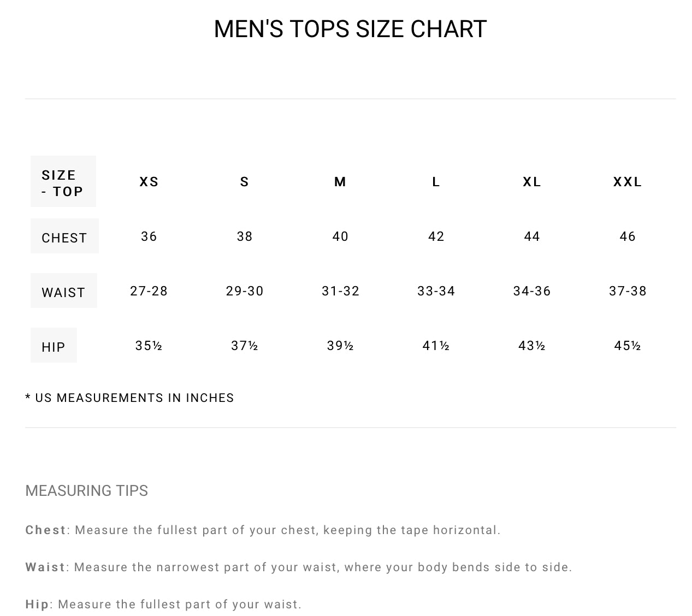Click hip value 41½ for L
The height and width of the screenshot is (616, 692).
pos(436,346)
